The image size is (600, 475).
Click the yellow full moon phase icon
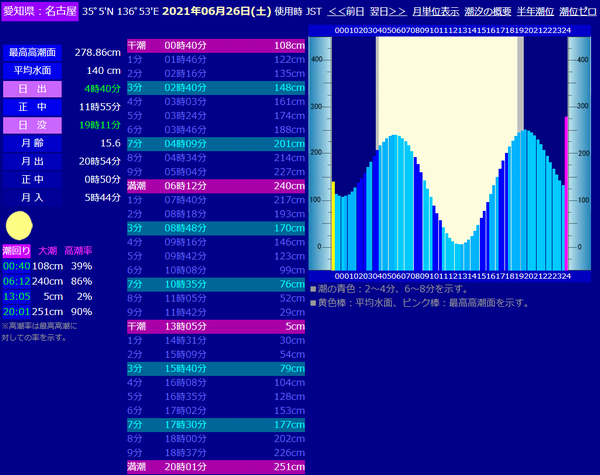pos(17,224)
